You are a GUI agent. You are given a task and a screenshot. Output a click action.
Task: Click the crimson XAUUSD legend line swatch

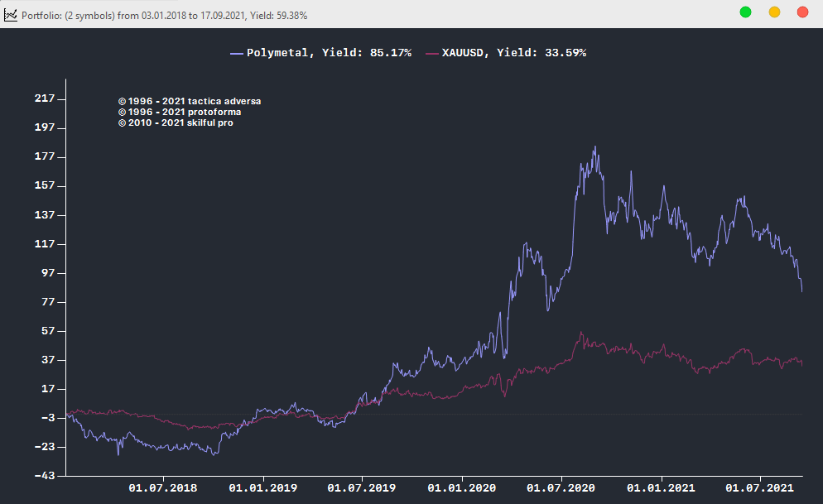(x=431, y=53)
